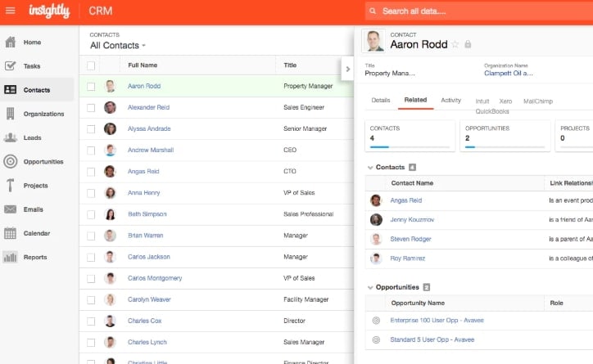Check the box for Alexander Reid
This screenshot has height=364, width=593.
tap(91, 108)
